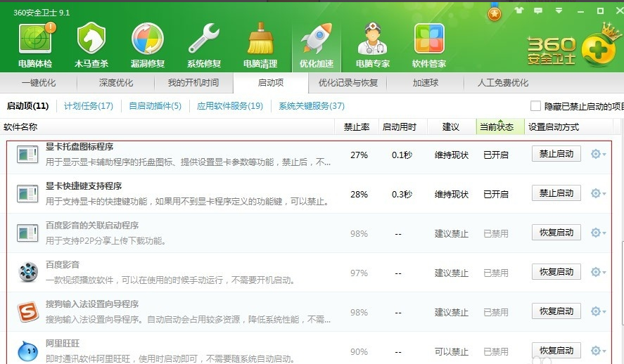Click the 系统修复 wrench icon
This screenshot has height=364, width=624.
[204, 40]
